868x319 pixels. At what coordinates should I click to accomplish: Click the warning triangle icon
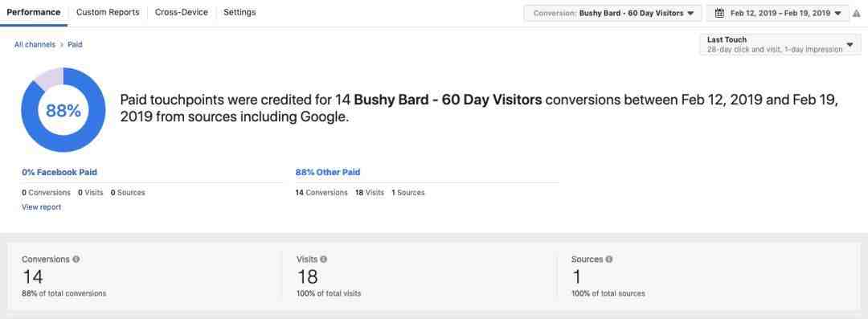coord(857,14)
